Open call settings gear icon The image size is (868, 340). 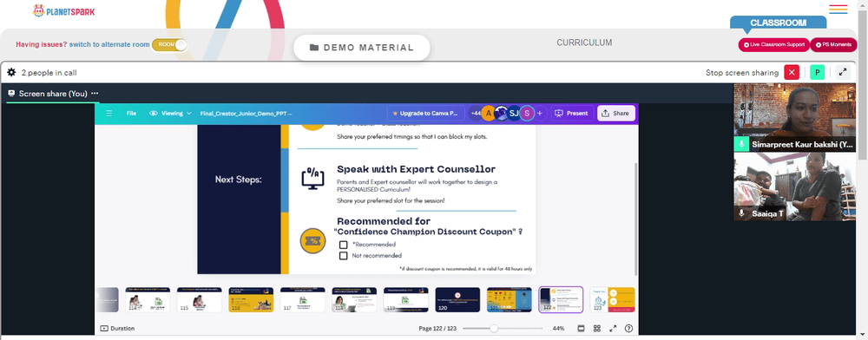(x=11, y=72)
